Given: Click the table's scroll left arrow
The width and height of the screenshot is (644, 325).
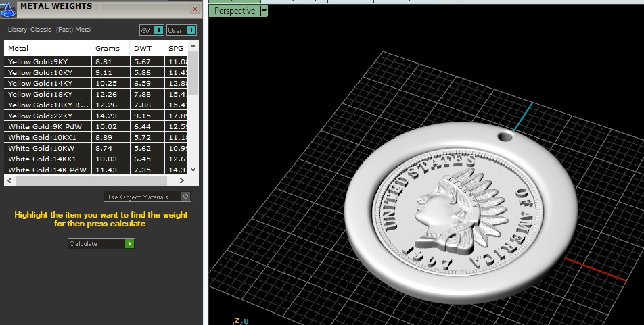Looking at the screenshot, I should coord(10,180).
